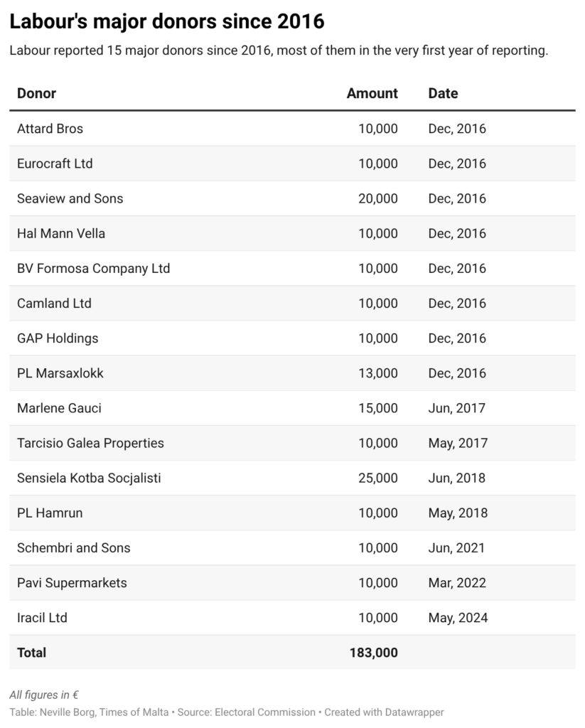Screen dimensions: 585x728
Task: Click Tarcisio Galea Properties entry
Action: coord(90,443)
